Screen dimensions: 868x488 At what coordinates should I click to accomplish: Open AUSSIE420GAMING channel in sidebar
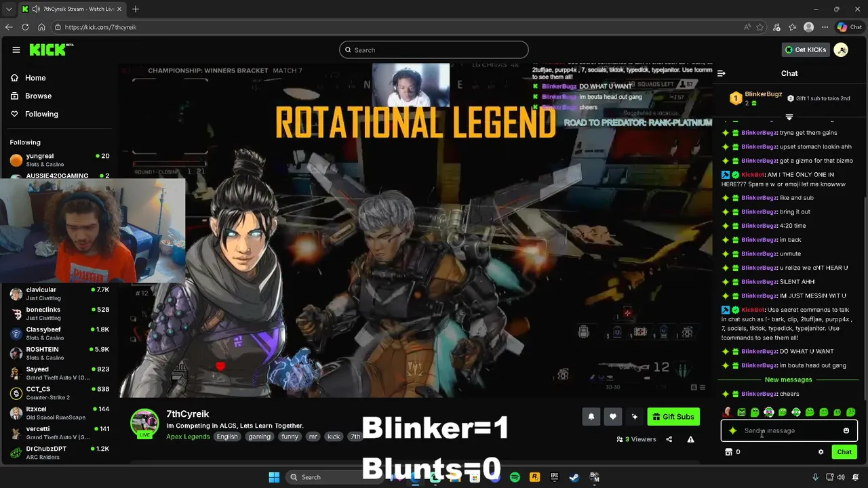(x=59, y=175)
